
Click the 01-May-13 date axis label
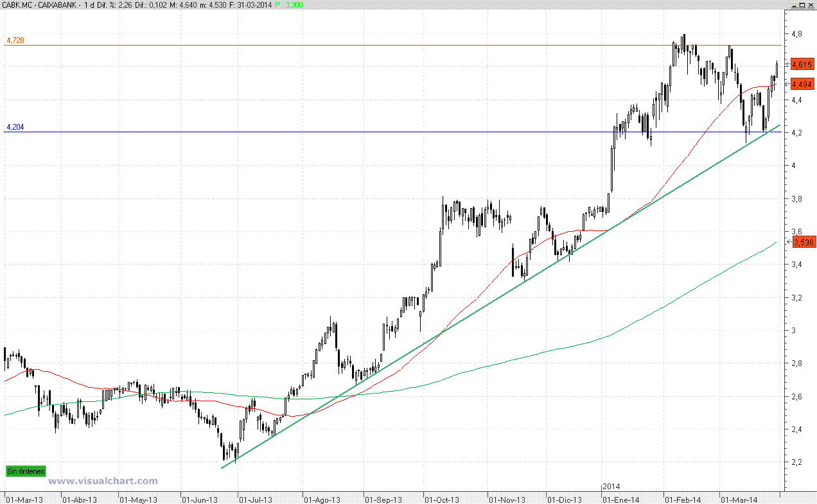tap(139, 499)
